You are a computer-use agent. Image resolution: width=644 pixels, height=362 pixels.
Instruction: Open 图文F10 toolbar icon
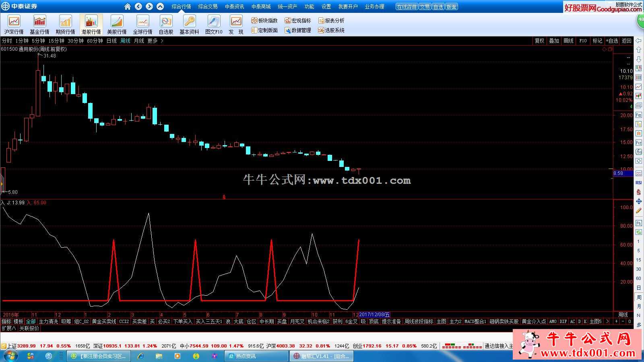(x=214, y=25)
